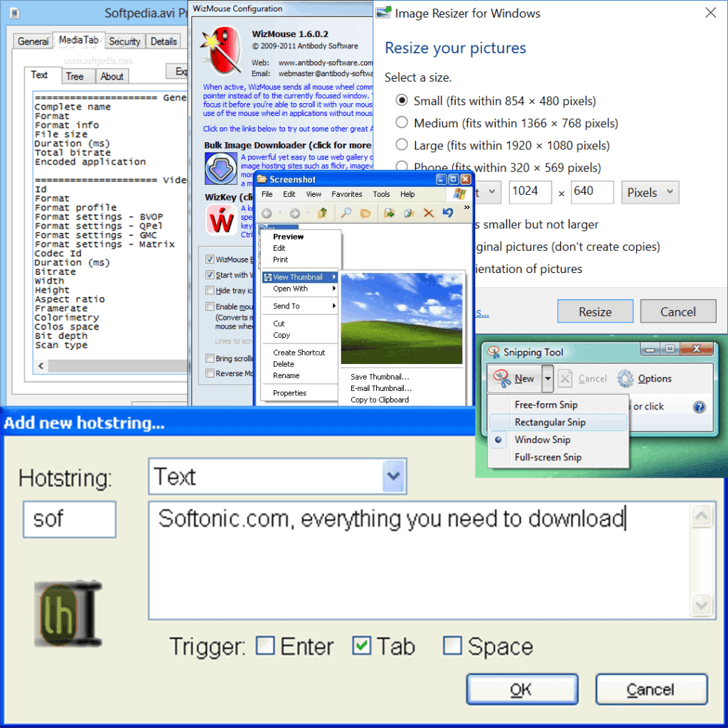Open the hotstring Text dropdown

(394, 476)
